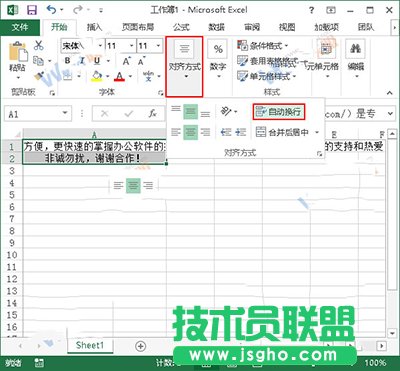Align text left in alignment popup
Viewport: 400px width, 371px height.
[176, 132]
